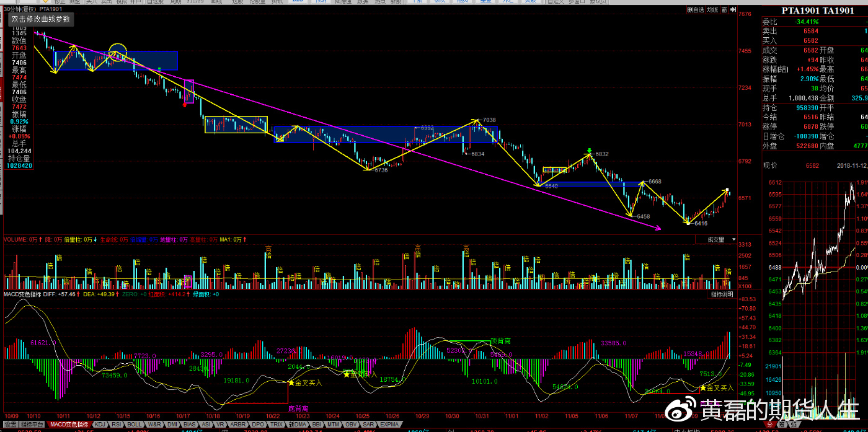Click the magenta trendline arrowhead
Image resolution: width=868 pixels, height=432 pixels.
[x=658, y=229]
